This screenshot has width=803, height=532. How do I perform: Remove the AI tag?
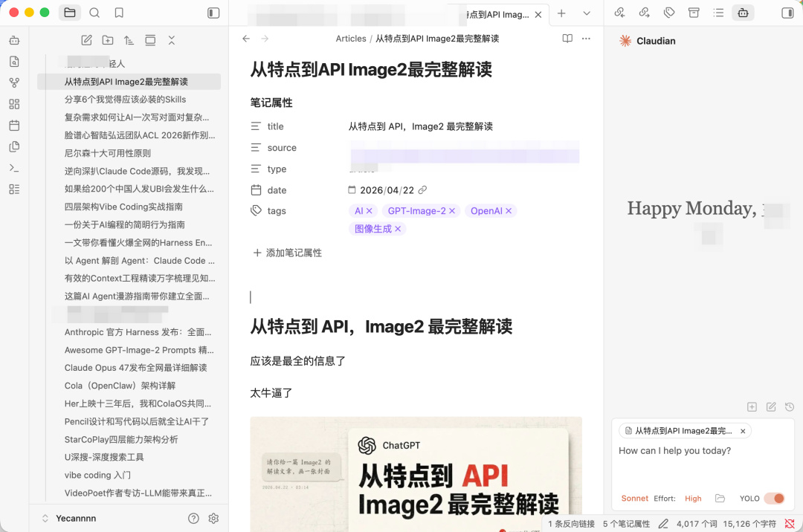pos(369,211)
